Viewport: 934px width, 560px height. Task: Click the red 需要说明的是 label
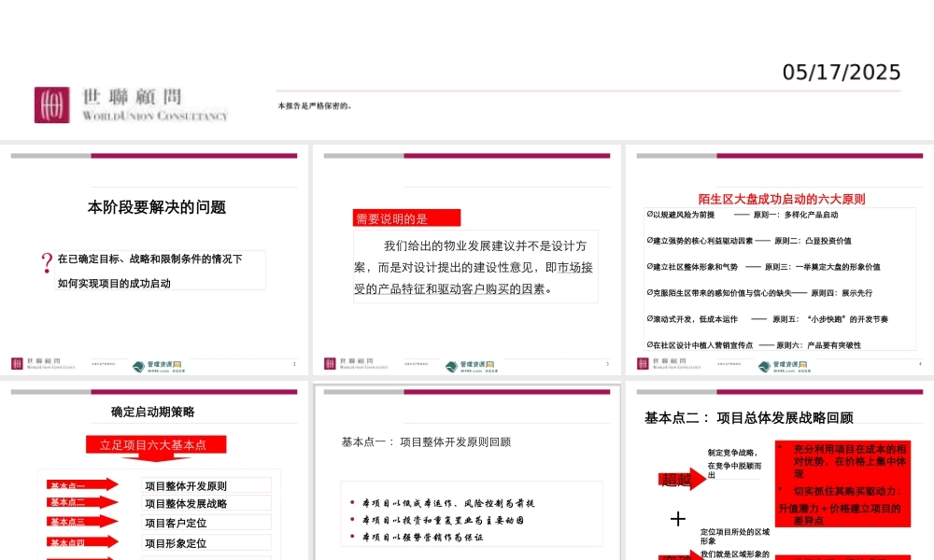point(406,218)
